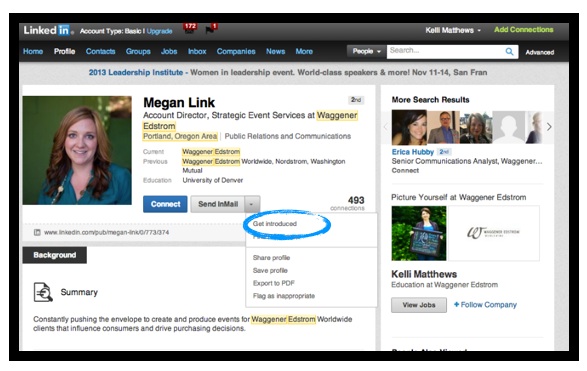Click the View Jobs button
The height and width of the screenshot is (371, 587).
click(419, 305)
